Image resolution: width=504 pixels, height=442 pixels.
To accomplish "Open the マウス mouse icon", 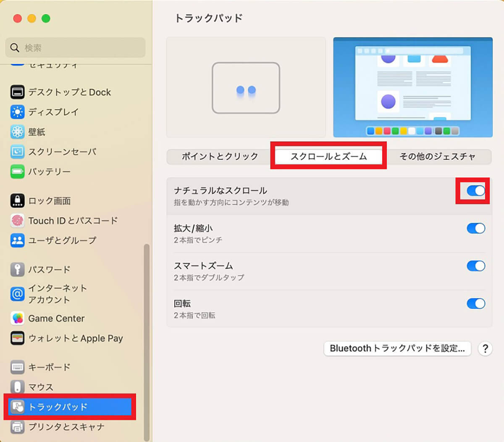I will click(x=17, y=387).
